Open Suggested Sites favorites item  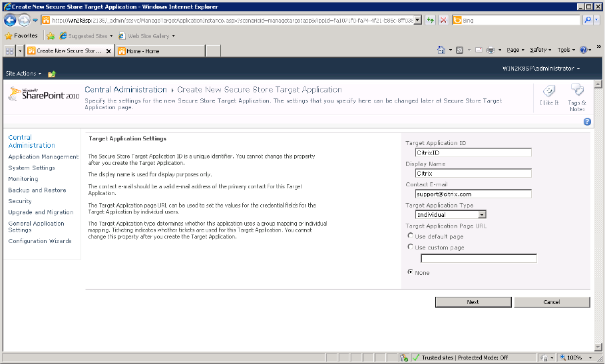click(x=86, y=36)
